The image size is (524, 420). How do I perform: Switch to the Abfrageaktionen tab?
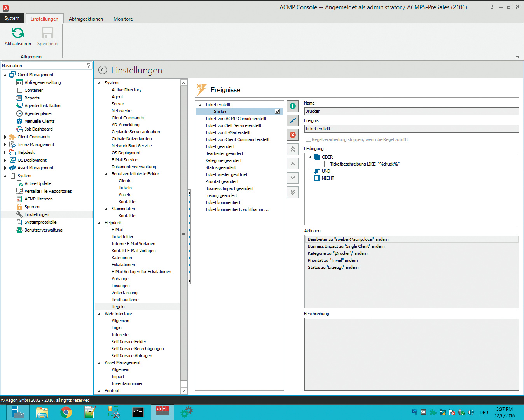[x=86, y=19]
